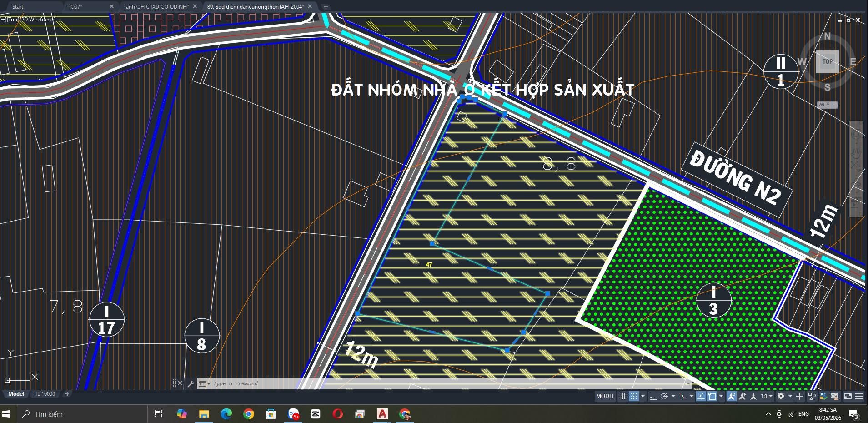The height and width of the screenshot is (423, 868).
Task: Toggle the drawing grid display in the status bar
Action: pos(622,396)
